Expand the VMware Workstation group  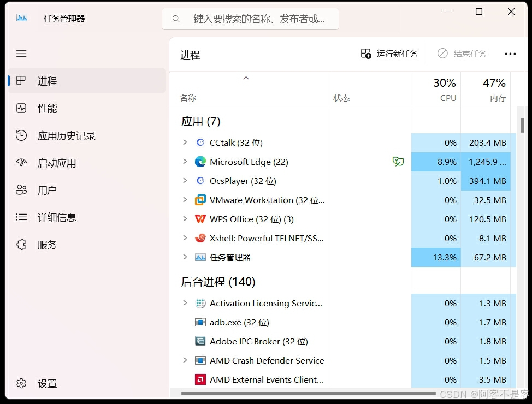coord(185,199)
